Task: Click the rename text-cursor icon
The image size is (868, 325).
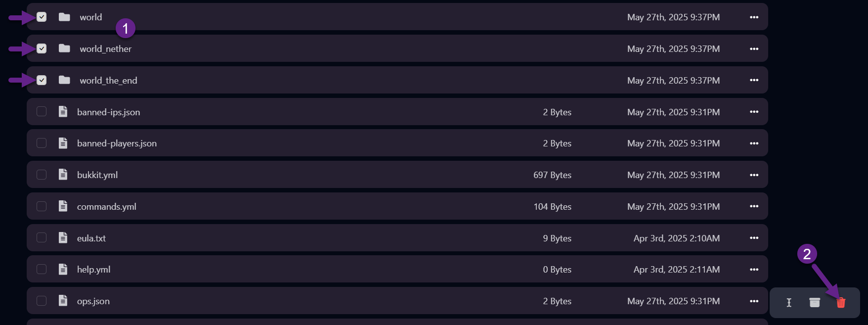Action: [x=789, y=303]
